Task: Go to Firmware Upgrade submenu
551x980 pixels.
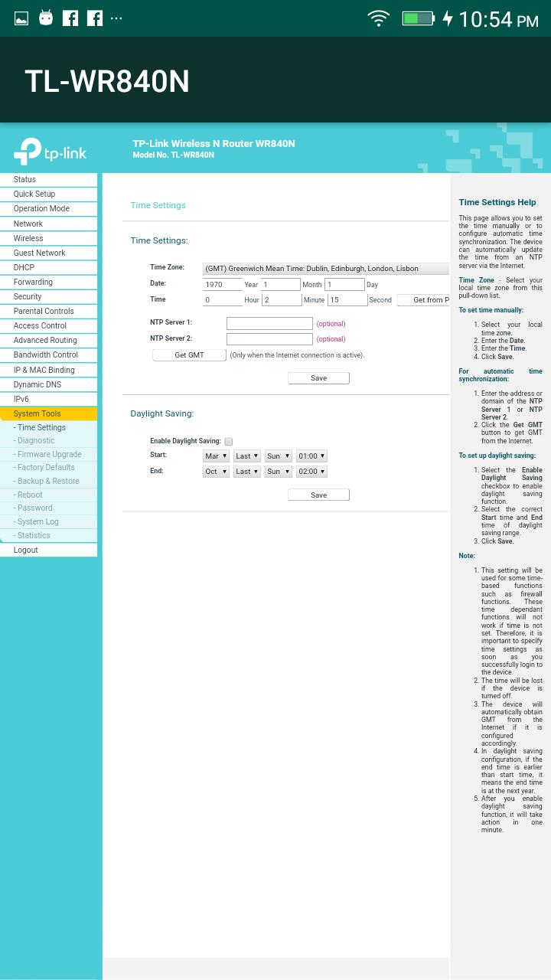Action: [x=49, y=454]
